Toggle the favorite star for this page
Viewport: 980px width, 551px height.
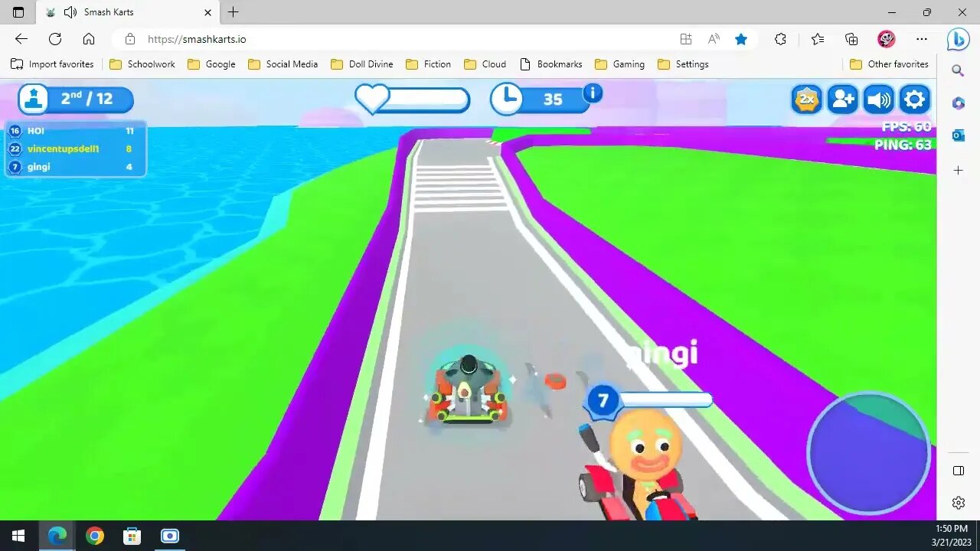pos(741,39)
